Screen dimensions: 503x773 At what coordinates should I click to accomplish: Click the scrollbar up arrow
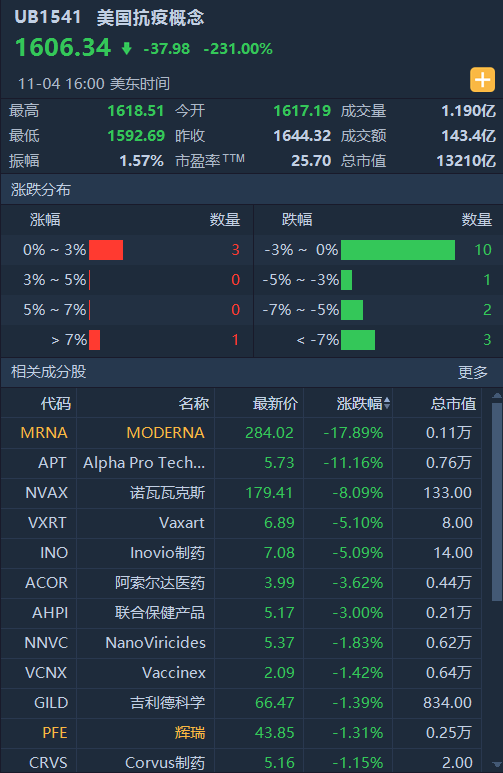[497, 395]
